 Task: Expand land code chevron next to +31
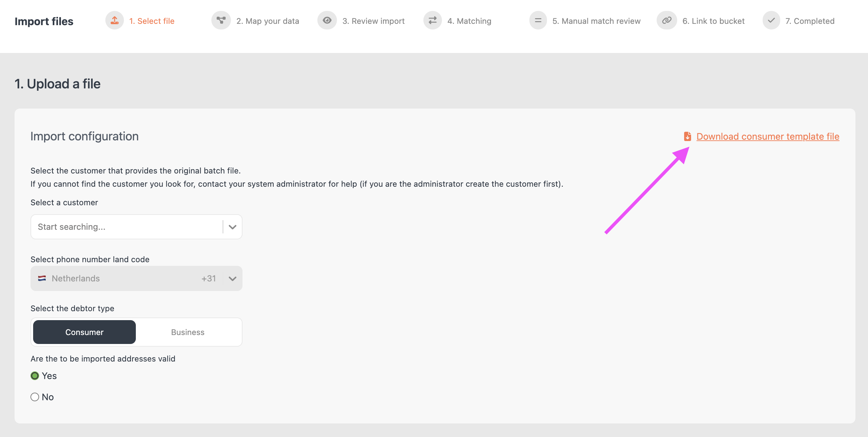[x=233, y=278]
